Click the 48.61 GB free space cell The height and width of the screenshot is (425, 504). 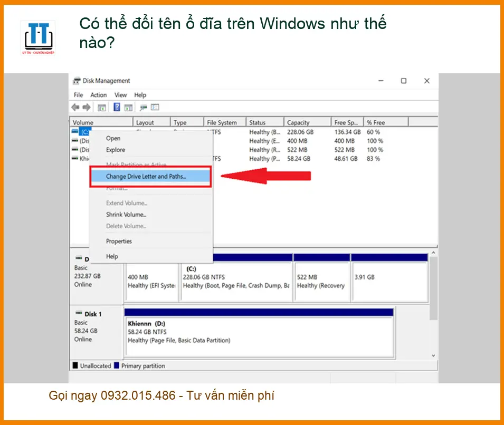(346, 159)
